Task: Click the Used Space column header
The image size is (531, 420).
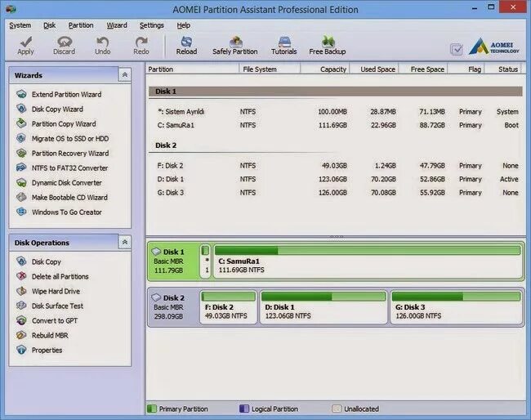Action: tap(374, 69)
